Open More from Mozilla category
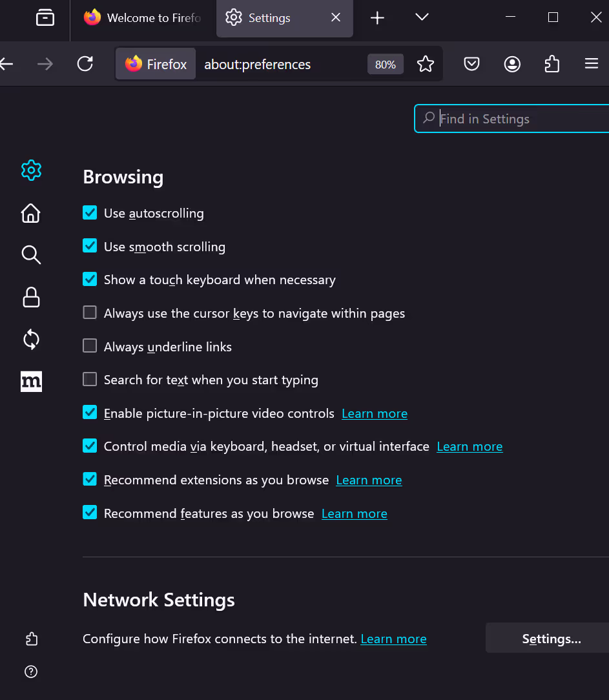Viewport: 609px width, 700px height. (31, 381)
